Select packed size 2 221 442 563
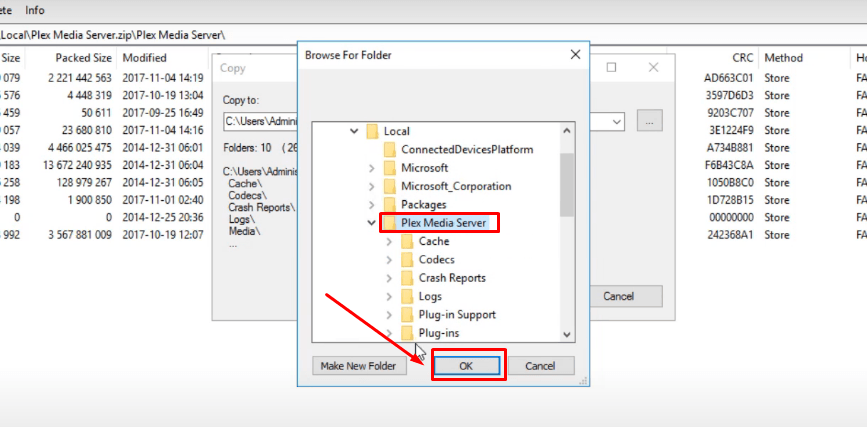Viewport: 867px width, 427px height. click(x=80, y=78)
